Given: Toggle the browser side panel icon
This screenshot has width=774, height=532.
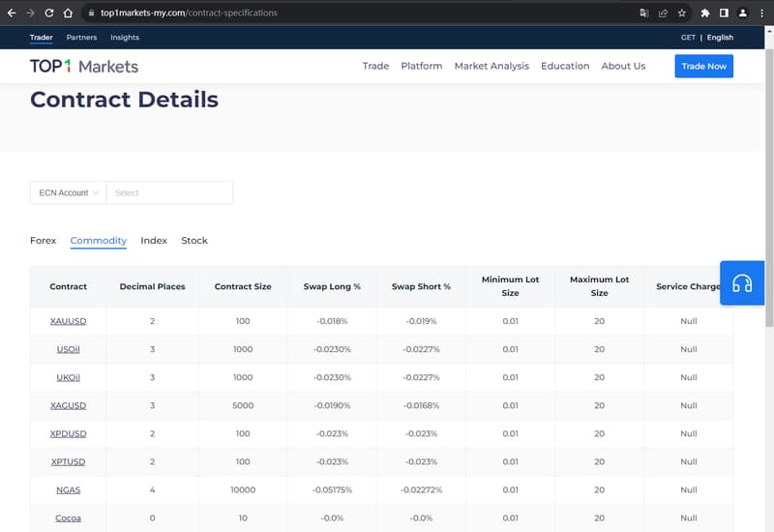Looking at the screenshot, I should (x=724, y=13).
